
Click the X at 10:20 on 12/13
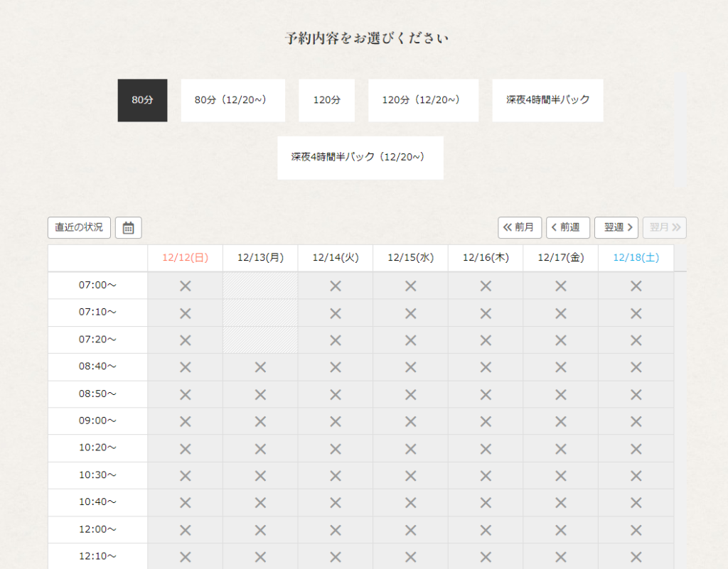[260, 449]
